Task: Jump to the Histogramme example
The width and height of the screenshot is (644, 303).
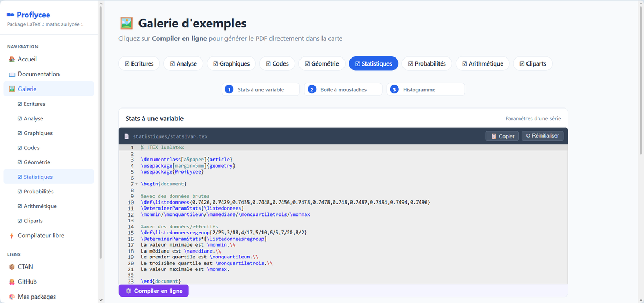Action: pos(426,90)
